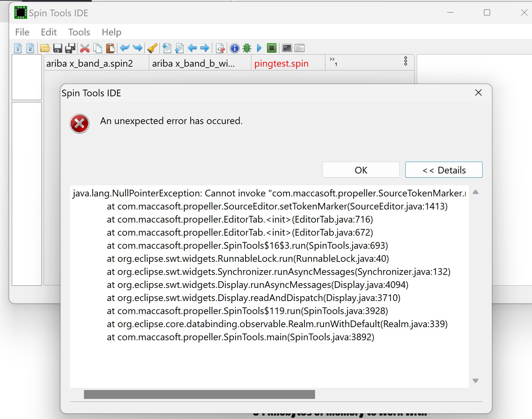Create new Spin1 file from toolbar
The height and width of the screenshot is (419, 532).
click(x=18, y=48)
